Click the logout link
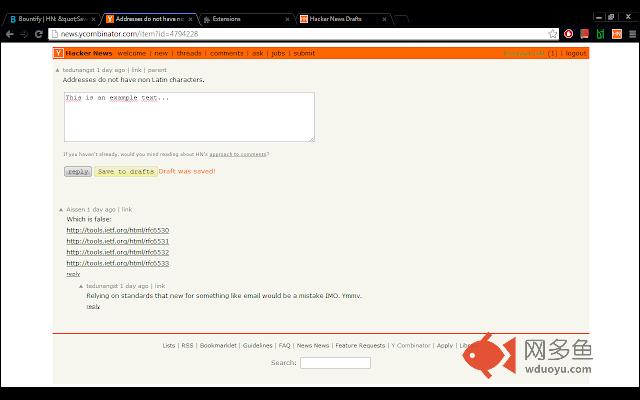This screenshot has height=400, width=640. pyautogui.click(x=576, y=53)
